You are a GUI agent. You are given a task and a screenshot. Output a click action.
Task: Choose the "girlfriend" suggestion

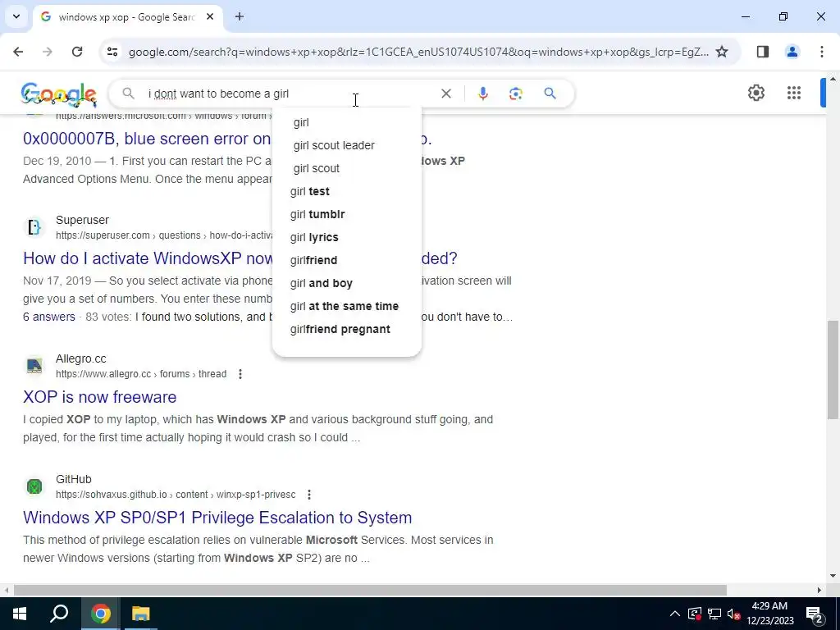pos(347,261)
